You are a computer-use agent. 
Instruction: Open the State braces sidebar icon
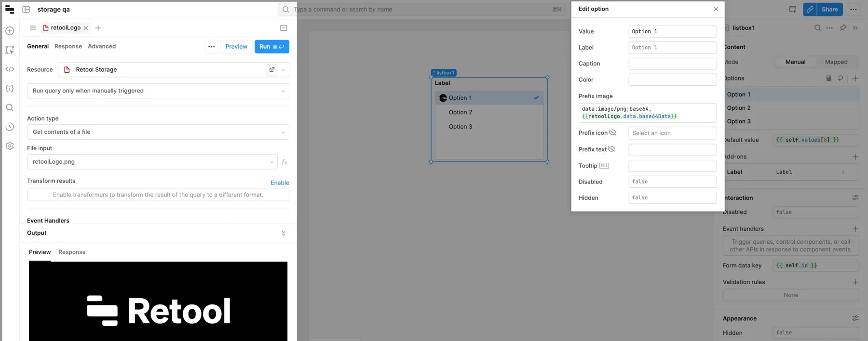[10, 89]
